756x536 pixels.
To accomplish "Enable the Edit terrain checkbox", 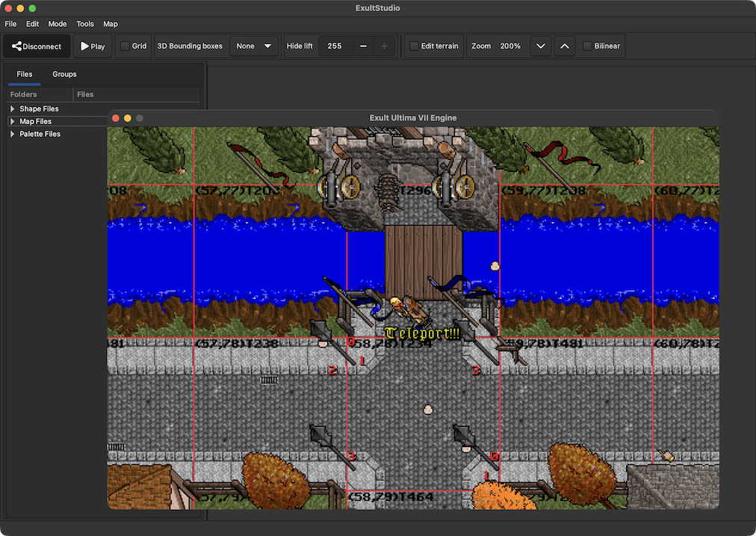I will 414,46.
